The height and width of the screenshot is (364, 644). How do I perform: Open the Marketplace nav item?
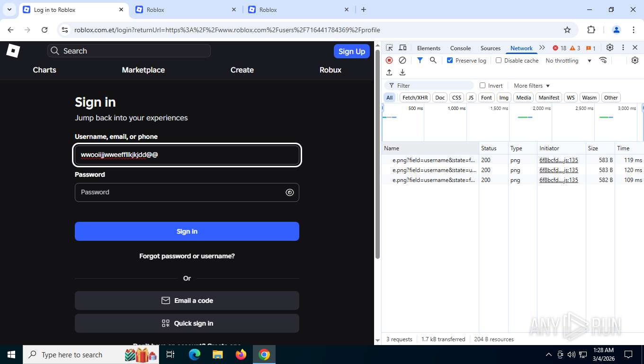143,70
